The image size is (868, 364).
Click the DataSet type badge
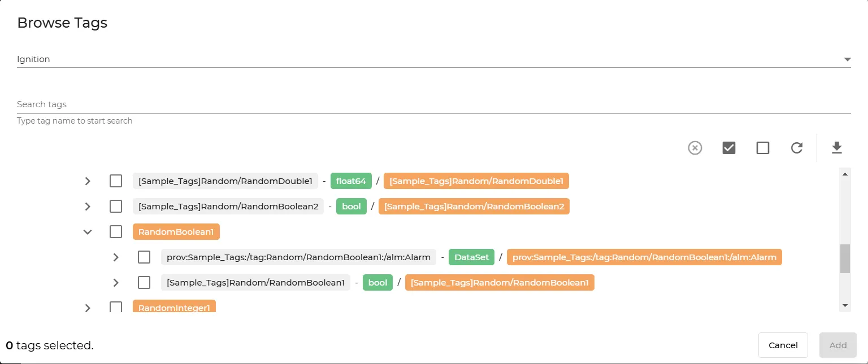[472, 257]
